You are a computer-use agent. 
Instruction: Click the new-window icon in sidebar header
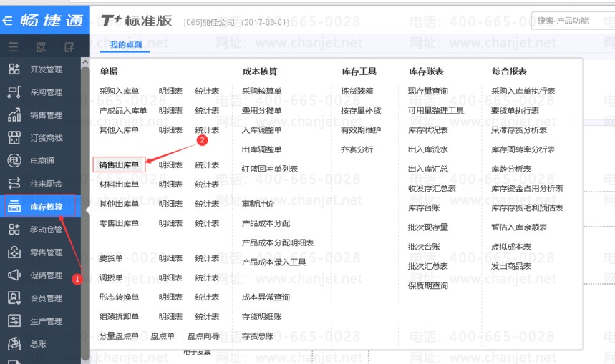tap(69, 47)
